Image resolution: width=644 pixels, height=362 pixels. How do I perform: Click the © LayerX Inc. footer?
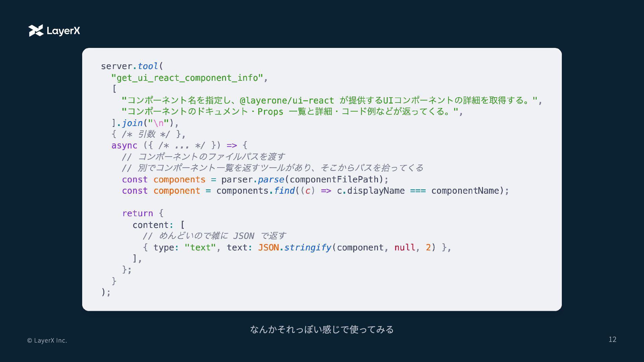click(x=47, y=340)
